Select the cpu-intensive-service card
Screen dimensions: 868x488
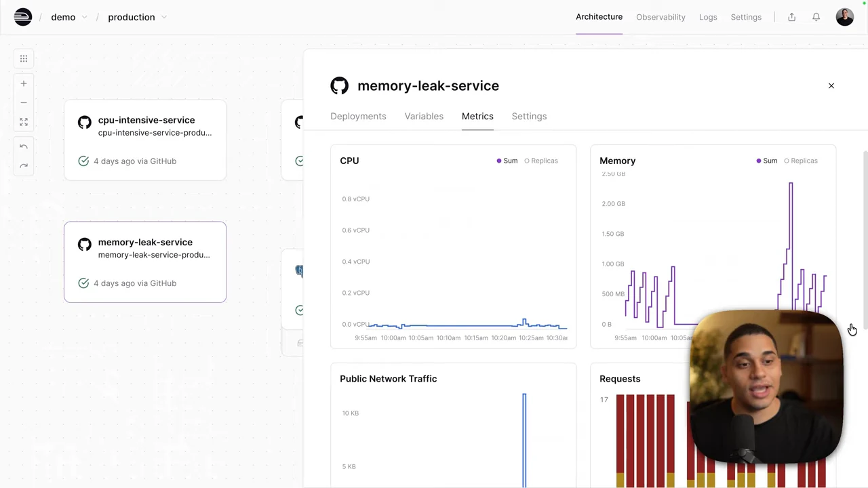(x=145, y=140)
